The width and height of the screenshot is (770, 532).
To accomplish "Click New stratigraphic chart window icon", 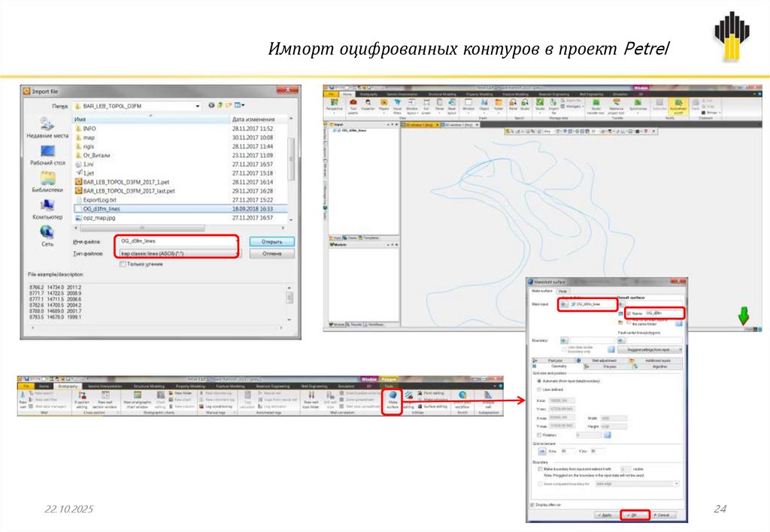I will [x=138, y=401].
